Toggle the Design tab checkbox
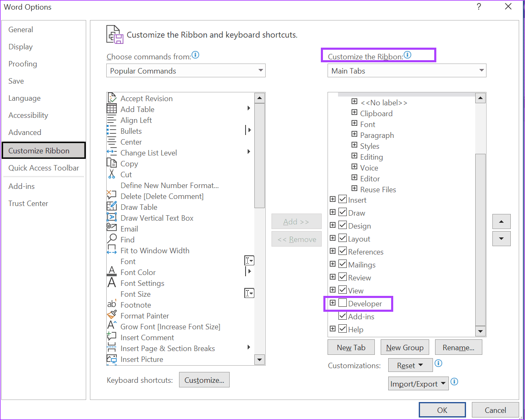This screenshot has width=525, height=420. [343, 225]
